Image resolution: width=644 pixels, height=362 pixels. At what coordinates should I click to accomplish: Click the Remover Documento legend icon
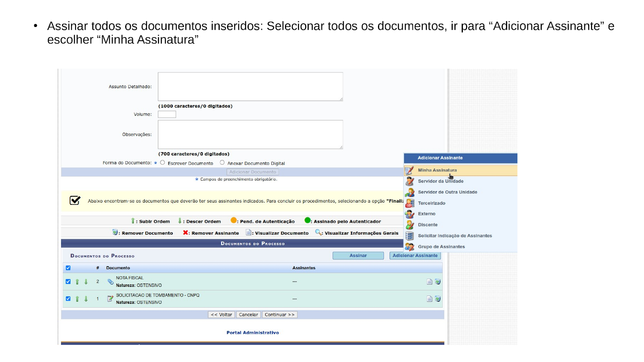[x=115, y=232]
